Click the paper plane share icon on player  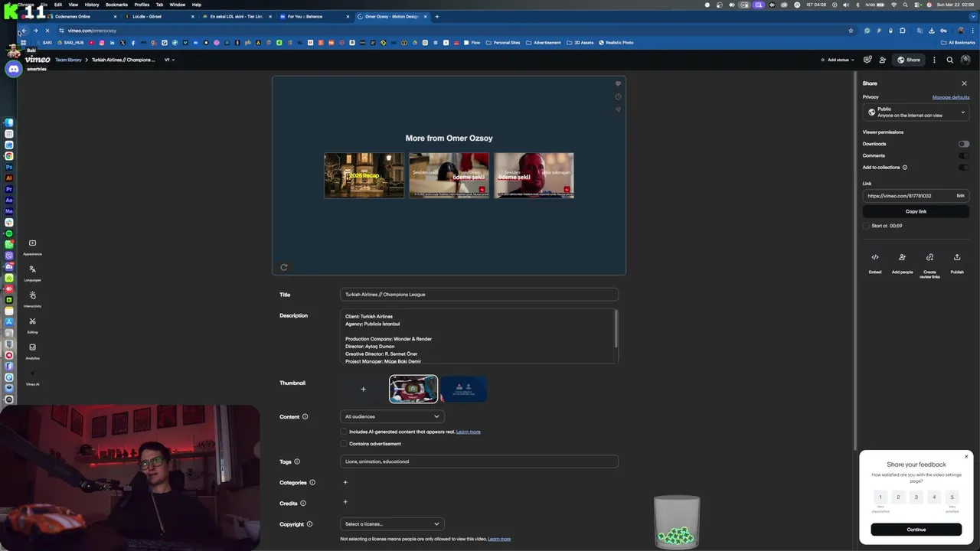618,109
